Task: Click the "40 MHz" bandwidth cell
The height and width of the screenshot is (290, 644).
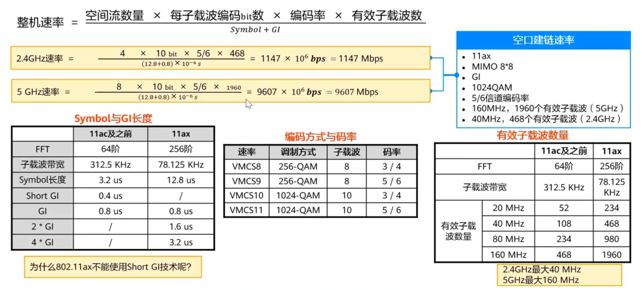Action: [x=508, y=224]
